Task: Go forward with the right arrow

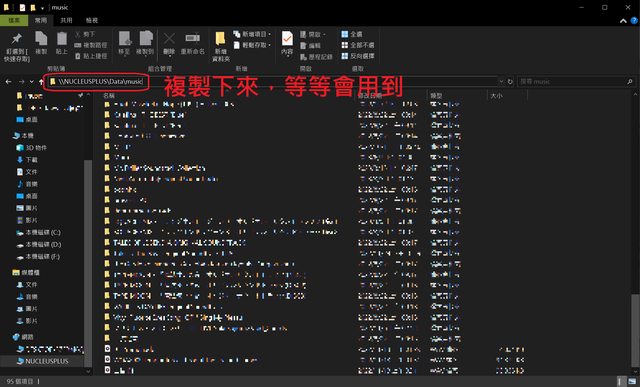Action: [21, 82]
